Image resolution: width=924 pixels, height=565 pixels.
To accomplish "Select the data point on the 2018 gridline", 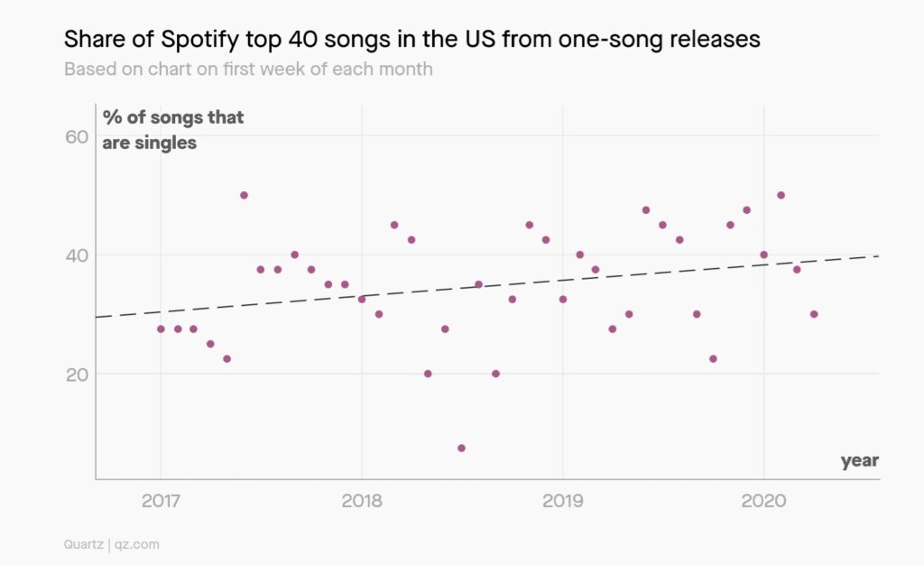I will pyautogui.click(x=362, y=299).
